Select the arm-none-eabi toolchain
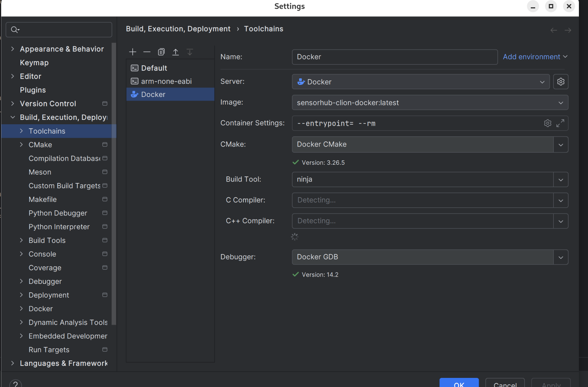Screen dimensions: 588x387 point(170,81)
